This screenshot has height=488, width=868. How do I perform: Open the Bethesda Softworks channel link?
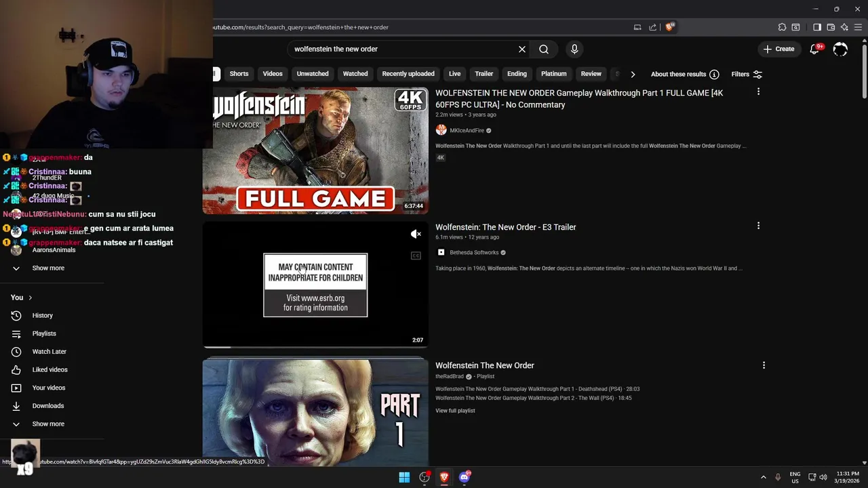click(x=474, y=253)
